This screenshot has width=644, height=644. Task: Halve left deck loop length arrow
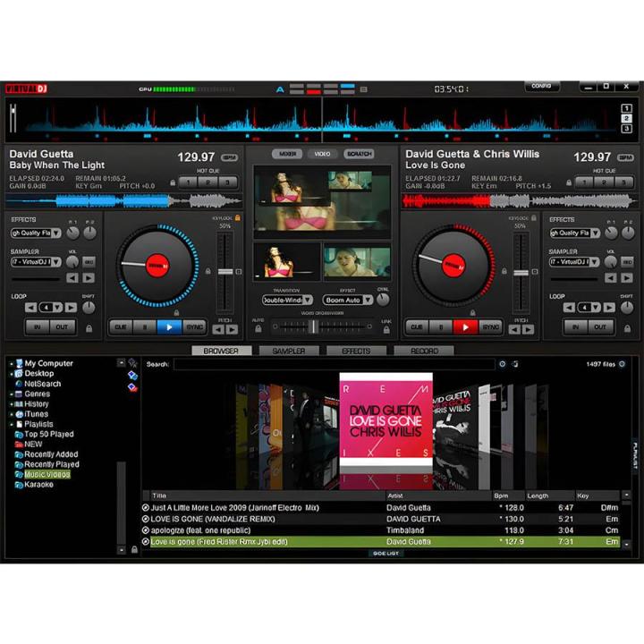click(x=30, y=307)
